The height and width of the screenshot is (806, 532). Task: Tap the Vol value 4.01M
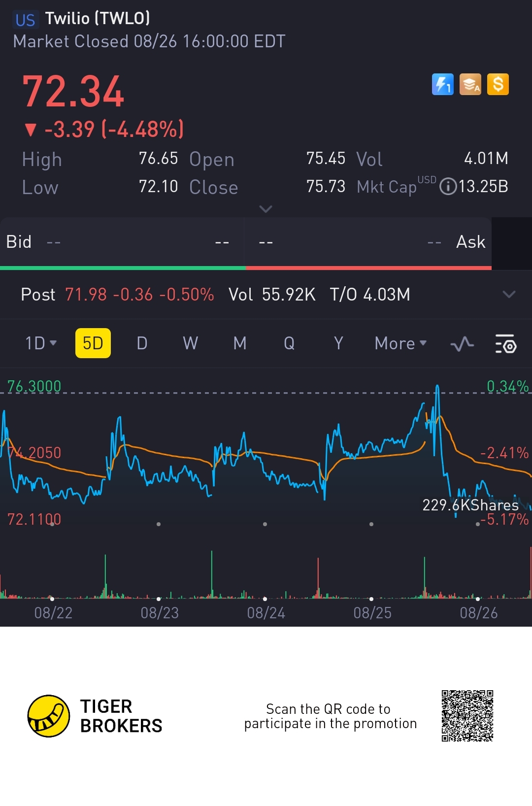click(486, 159)
